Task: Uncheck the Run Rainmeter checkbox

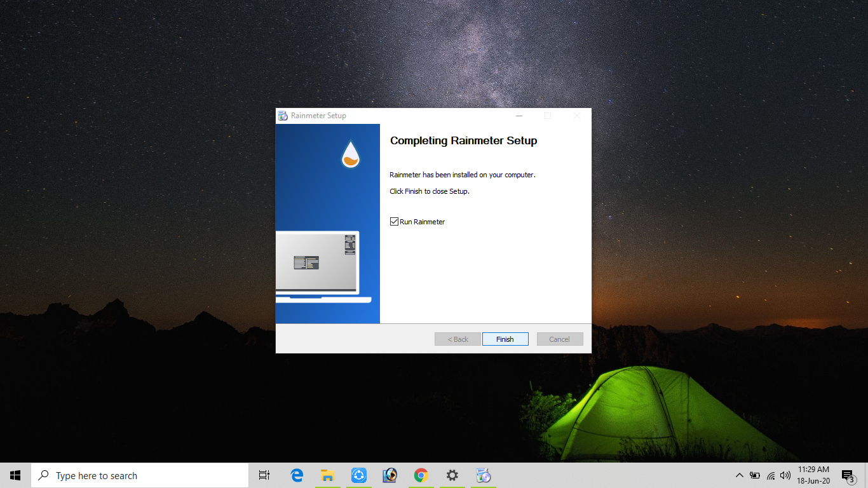Action: (x=394, y=221)
